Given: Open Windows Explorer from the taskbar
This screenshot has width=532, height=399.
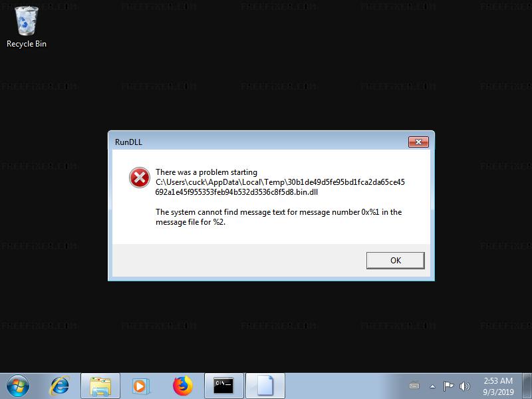Looking at the screenshot, I should coord(100,386).
